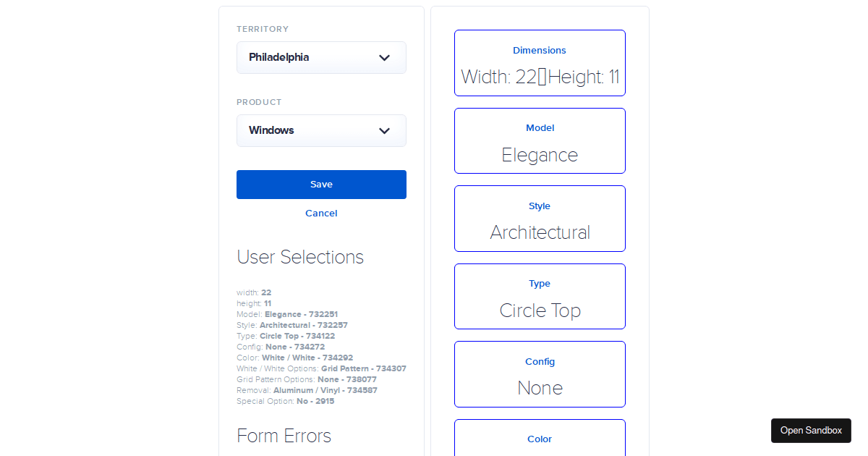The width and height of the screenshot is (868, 456).
Task: Click the Dimensions label inside the first card
Action: tap(540, 50)
